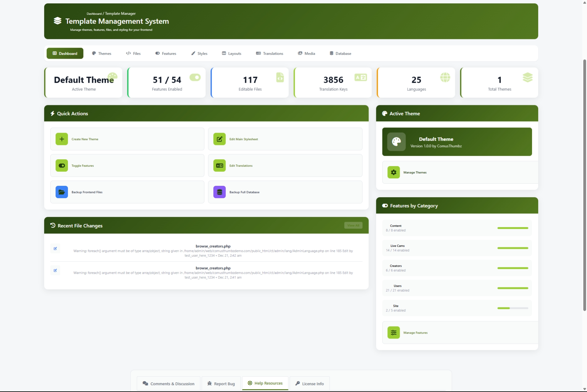The width and height of the screenshot is (587, 392).
Task: Click the toggle icon on Features Enabled card
Action: point(195,77)
